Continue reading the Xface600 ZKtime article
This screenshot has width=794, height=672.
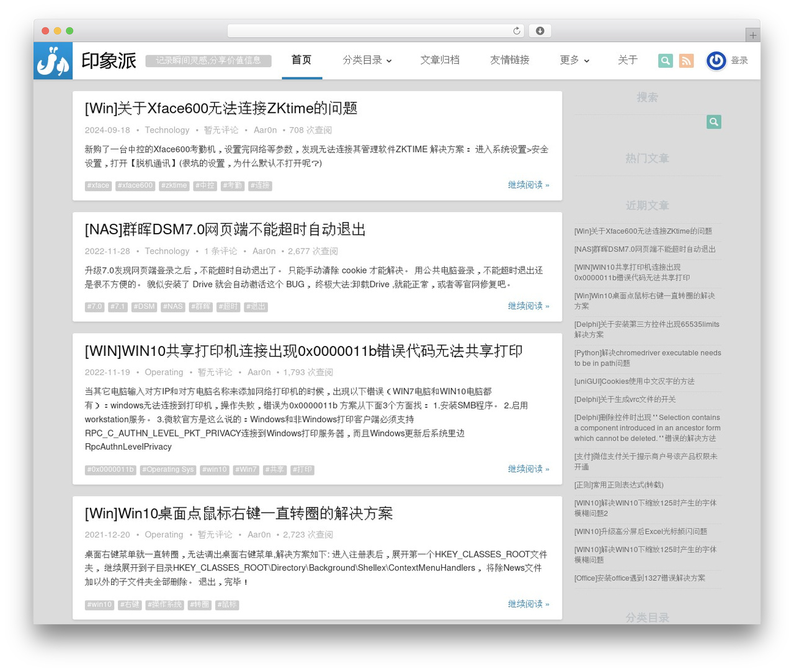click(x=529, y=185)
